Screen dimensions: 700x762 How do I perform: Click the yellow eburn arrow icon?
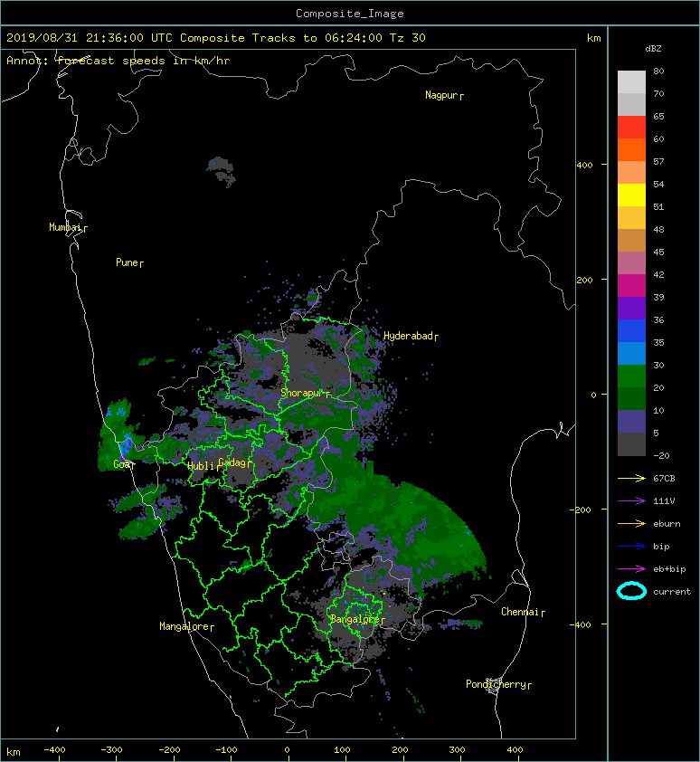coord(631,523)
